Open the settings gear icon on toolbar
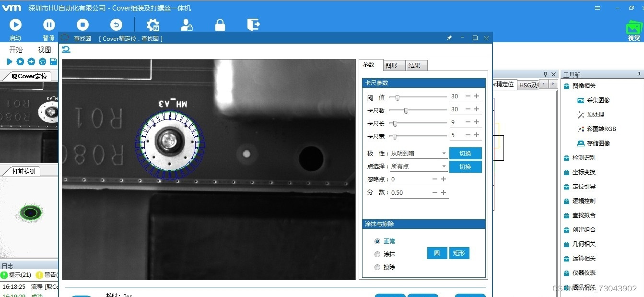644x297 pixels. [x=152, y=24]
